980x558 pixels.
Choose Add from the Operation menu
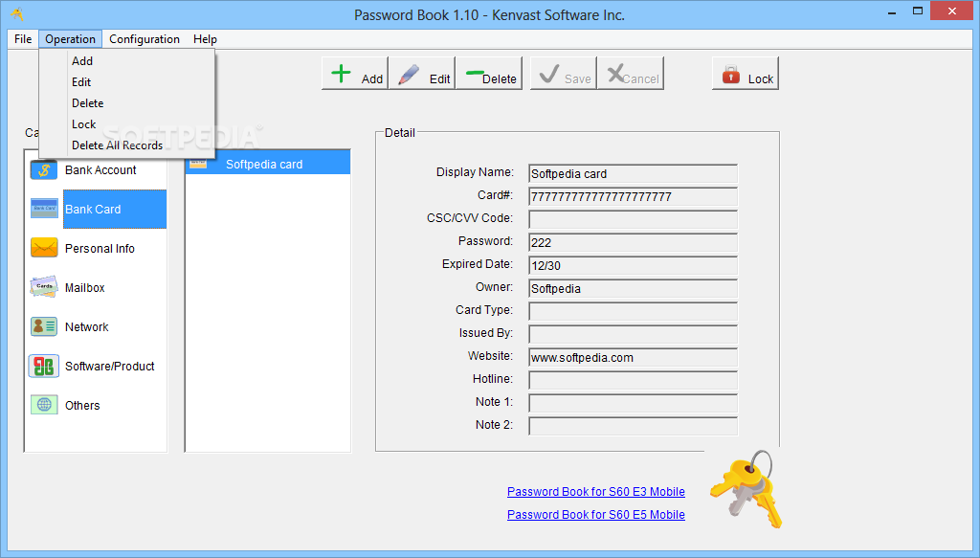(127, 60)
